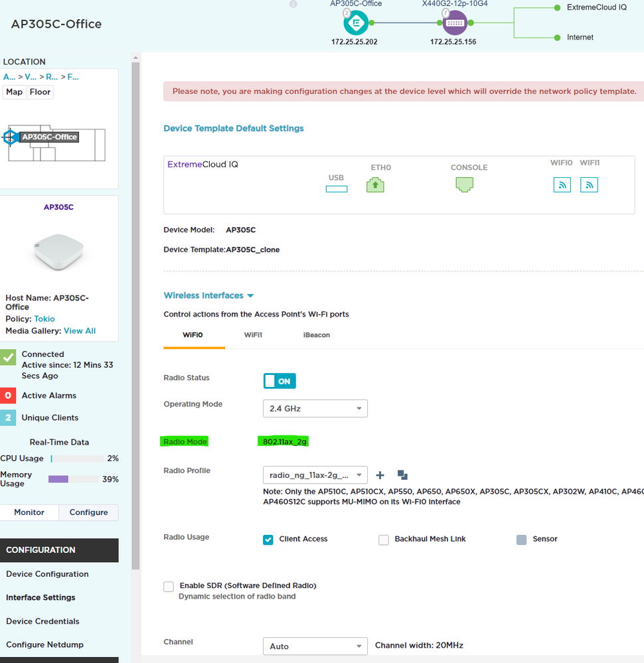Open the Channel Auto dropdown

pos(315,646)
